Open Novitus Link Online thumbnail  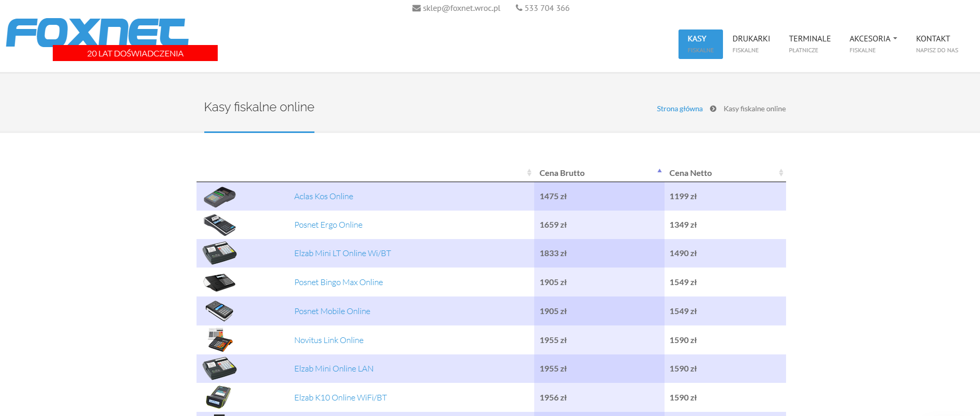[220, 340]
